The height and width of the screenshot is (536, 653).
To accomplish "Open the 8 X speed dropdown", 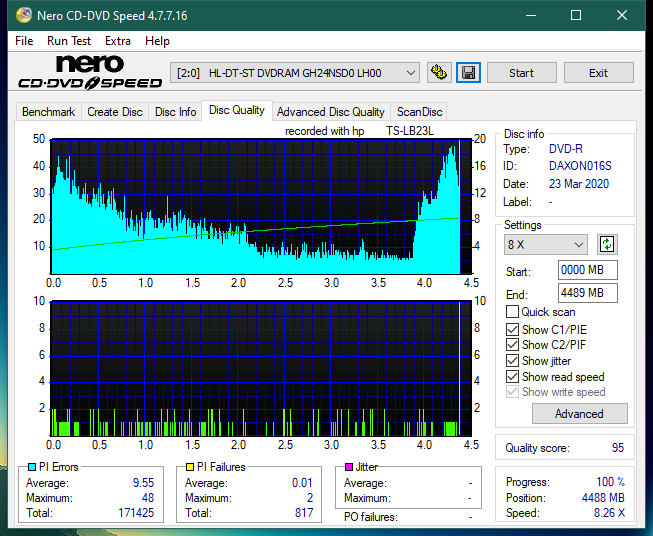I will tap(546, 244).
